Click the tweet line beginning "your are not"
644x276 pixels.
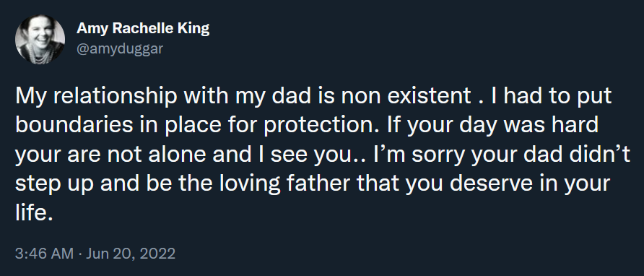pyautogui.click(x=323, y=155)
